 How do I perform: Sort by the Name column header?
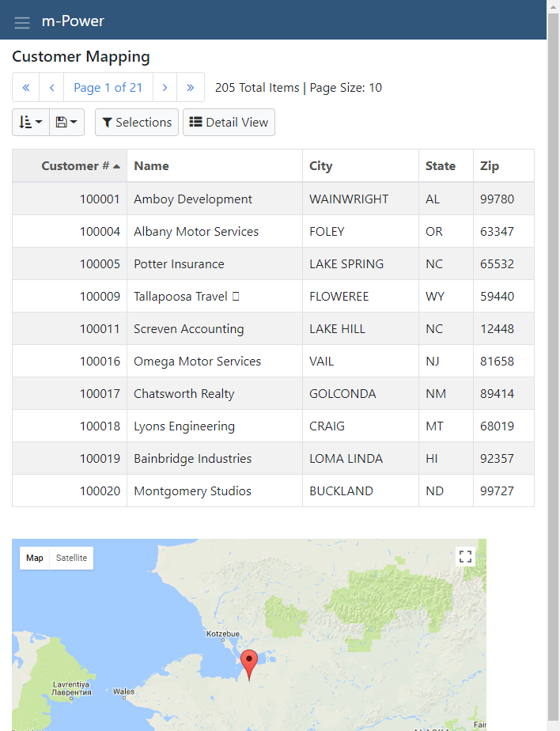(x=214, y=166)
